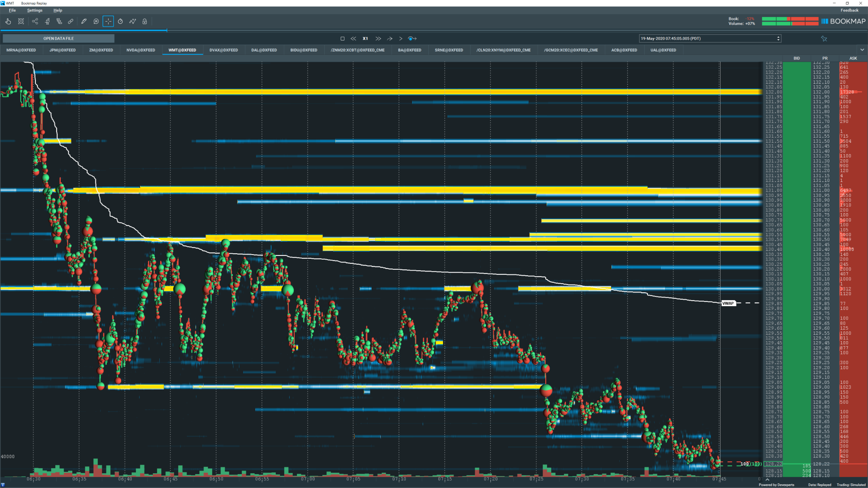Increase replay speed with double right arrows
The image size is (868, 488).
click(378, 39)
